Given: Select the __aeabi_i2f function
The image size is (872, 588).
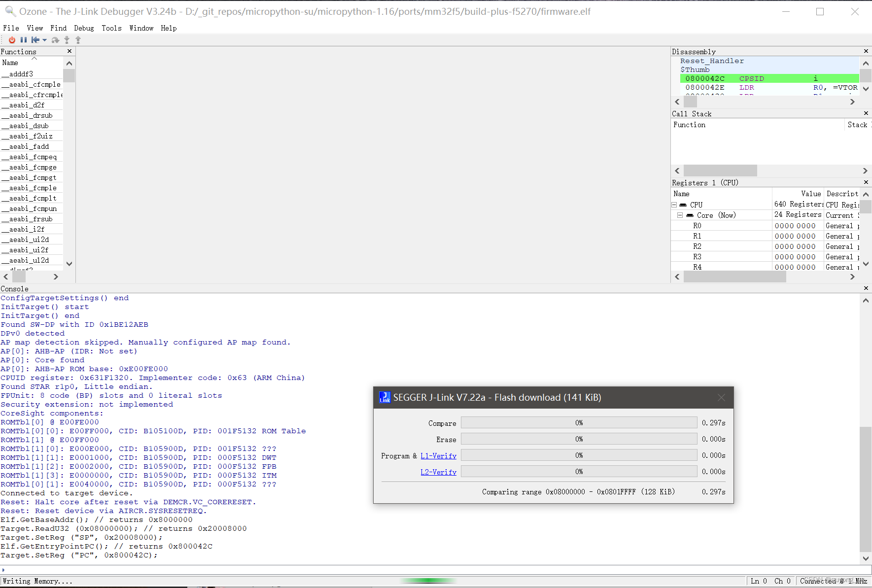Looking at the screenshot, I should (x=32, y=229).
